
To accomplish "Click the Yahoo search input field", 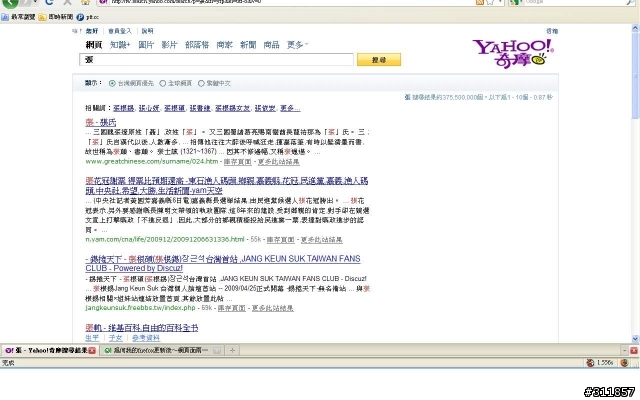I will point(216,60).
